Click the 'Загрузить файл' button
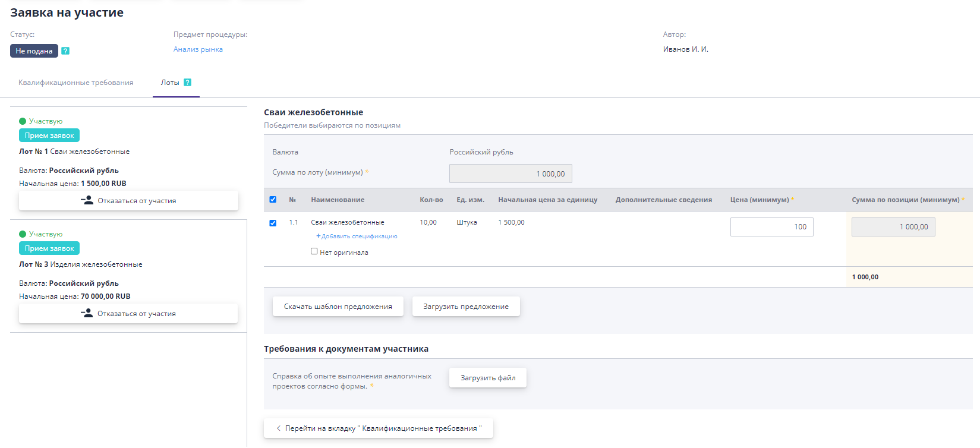Viewport: 980px width, 448px height. click(x=487, y=378)
